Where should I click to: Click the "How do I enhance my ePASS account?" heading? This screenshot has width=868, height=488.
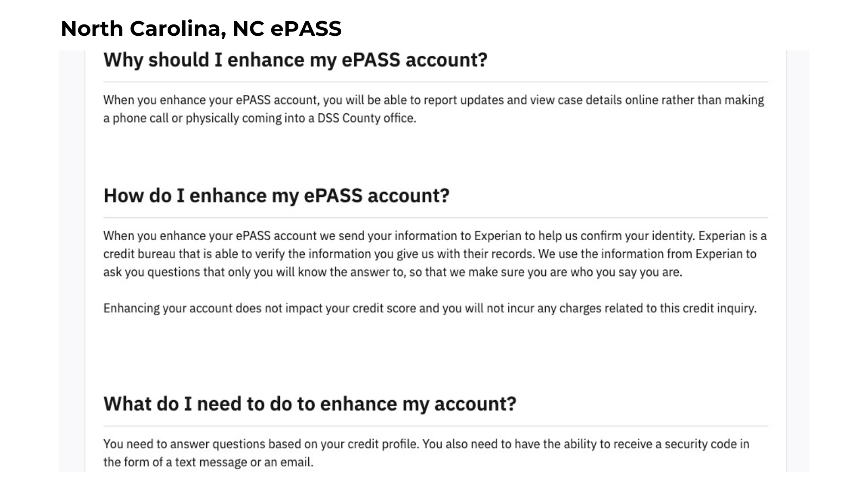[276, 196]
